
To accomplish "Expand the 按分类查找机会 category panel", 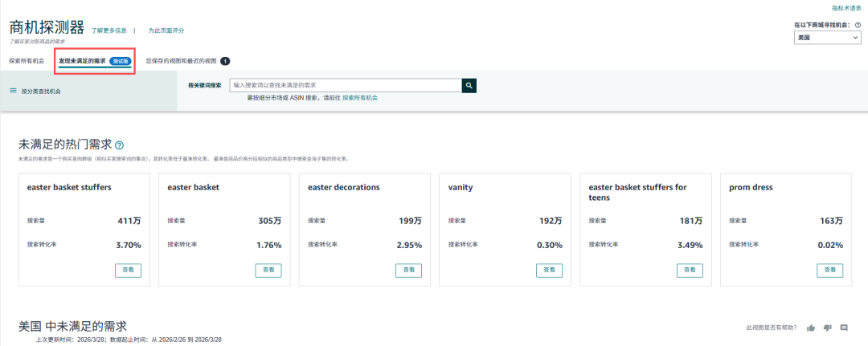I will [x=41, y=92].
